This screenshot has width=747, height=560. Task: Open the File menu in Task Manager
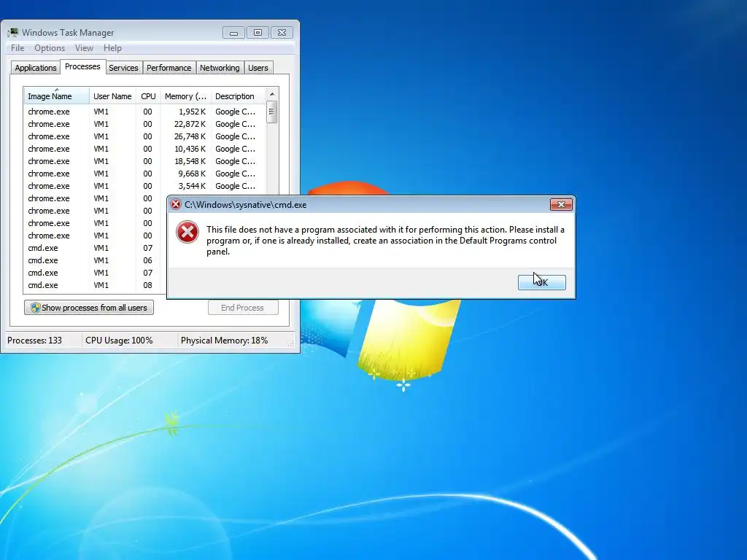click(x=18, y=48)
